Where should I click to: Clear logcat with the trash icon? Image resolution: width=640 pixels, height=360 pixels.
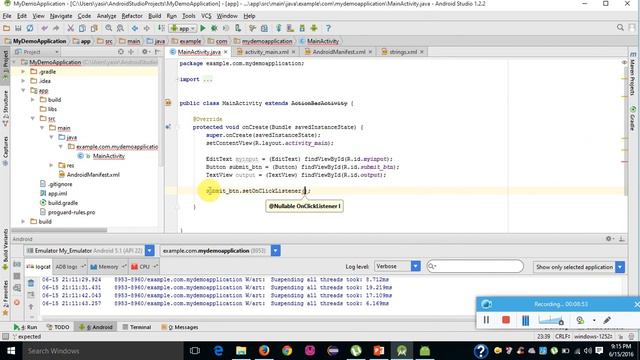click(31, 282)
